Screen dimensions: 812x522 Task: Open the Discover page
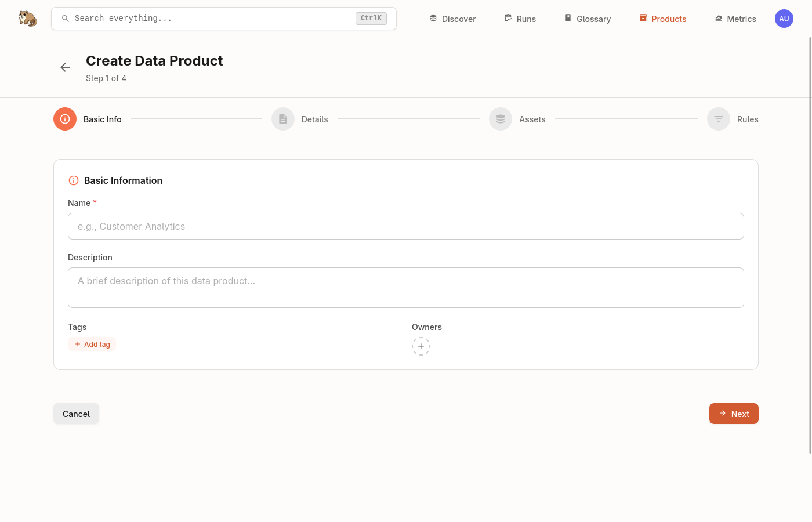(452, 19)
